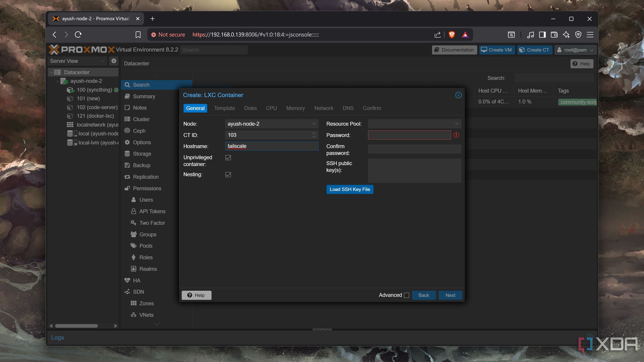The height and width of the screenshot is (362, 644).
Task: Click the Datacenter Help button
Action: (x=581, y=64)
